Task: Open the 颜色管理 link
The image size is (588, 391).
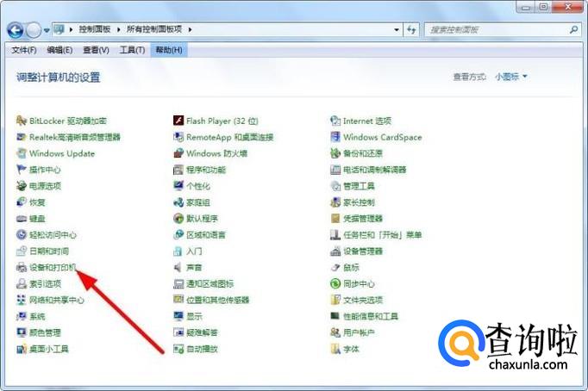Action: point(45,332)
